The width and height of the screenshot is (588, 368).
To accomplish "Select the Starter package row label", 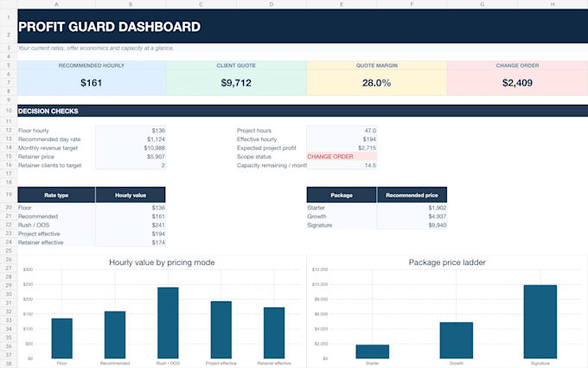I will [x=316, y=208].
